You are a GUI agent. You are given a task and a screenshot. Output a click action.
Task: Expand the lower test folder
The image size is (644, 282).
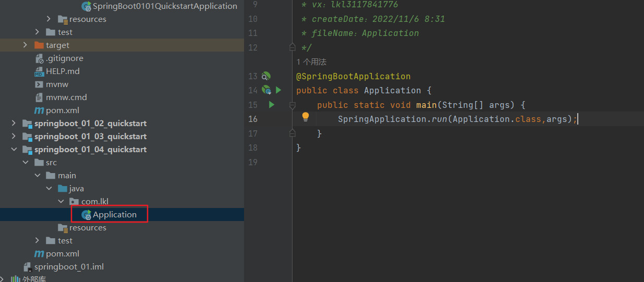tap(37, 240)
